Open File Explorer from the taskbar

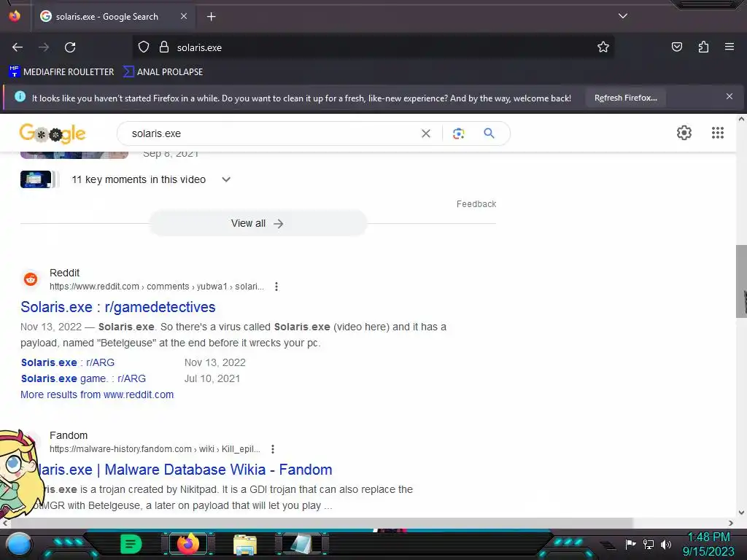coord(245,545)
